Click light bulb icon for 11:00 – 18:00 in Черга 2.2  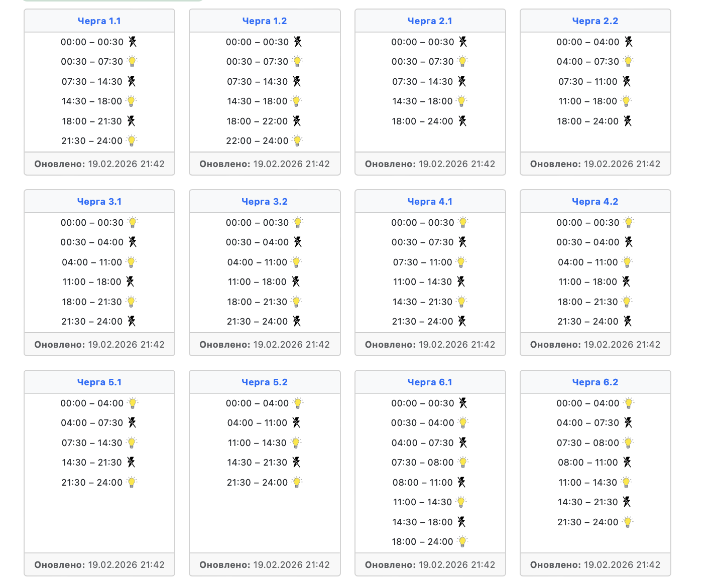click(626, 101)
